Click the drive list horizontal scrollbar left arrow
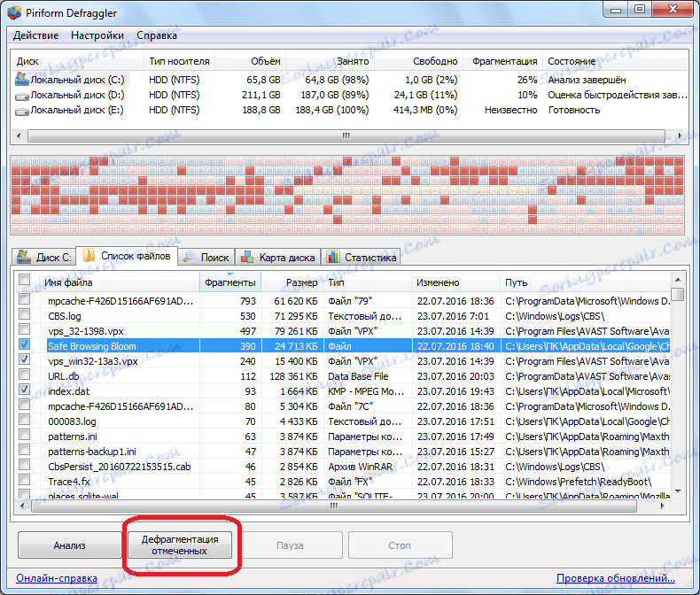 click(x=19, y=135)
